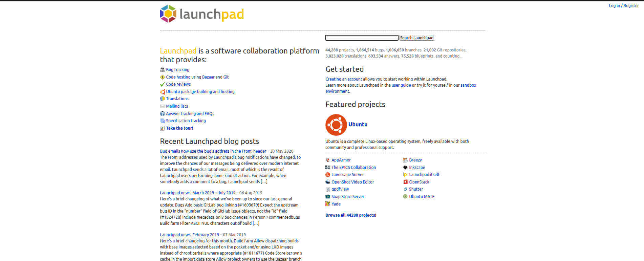The image size is (644, 261).
Task: Click the Shutter project icon
Action: pyautogui.click(x=405, y=189)
